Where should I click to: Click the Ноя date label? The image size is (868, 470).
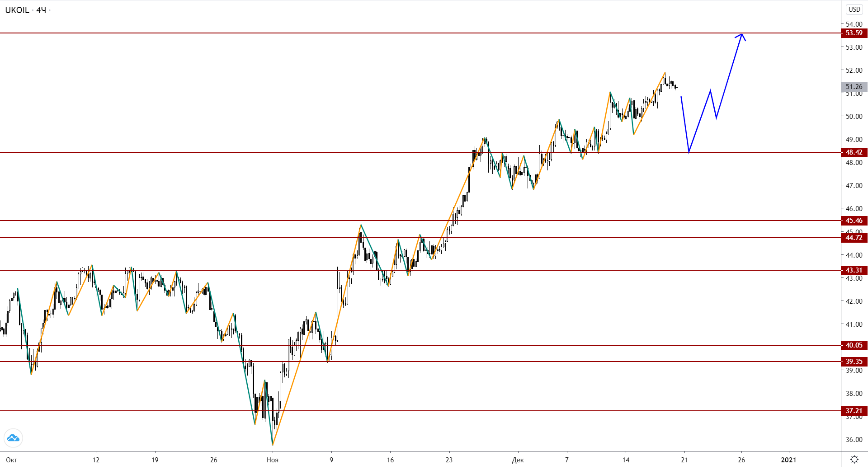(x=273, y=460)
